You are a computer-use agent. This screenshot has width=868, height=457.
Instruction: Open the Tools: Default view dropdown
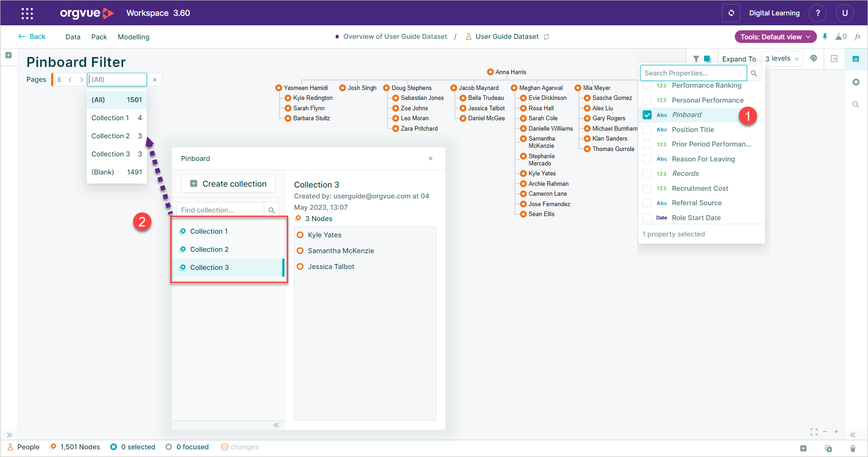point(775,37)
